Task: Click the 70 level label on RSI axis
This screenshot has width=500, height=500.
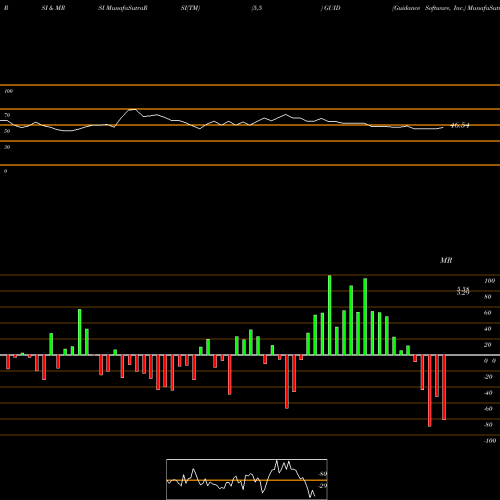Action: point(7,115)
